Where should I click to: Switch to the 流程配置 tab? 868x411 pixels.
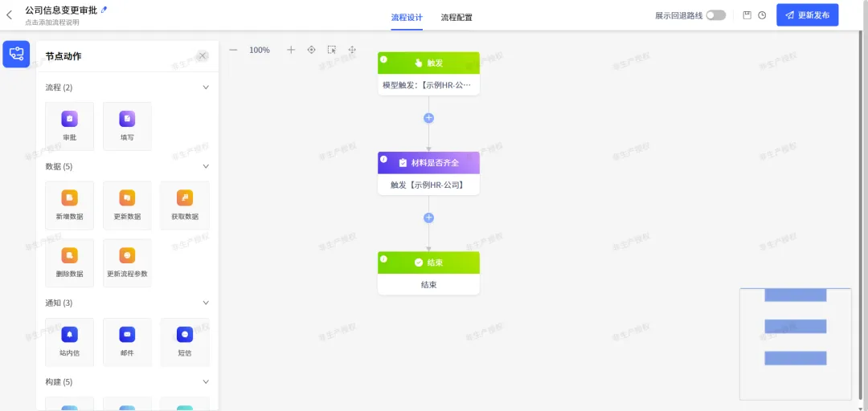(457, 17)
